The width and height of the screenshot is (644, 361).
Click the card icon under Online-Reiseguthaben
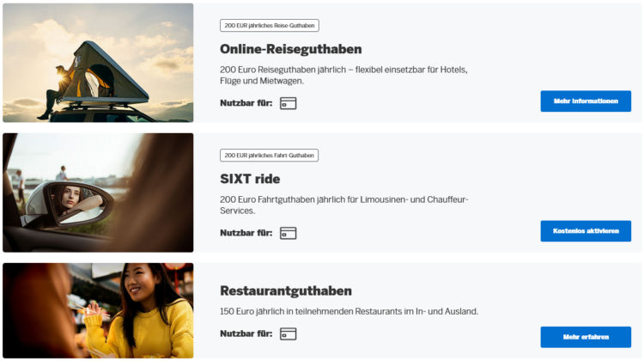pos(288,103)
